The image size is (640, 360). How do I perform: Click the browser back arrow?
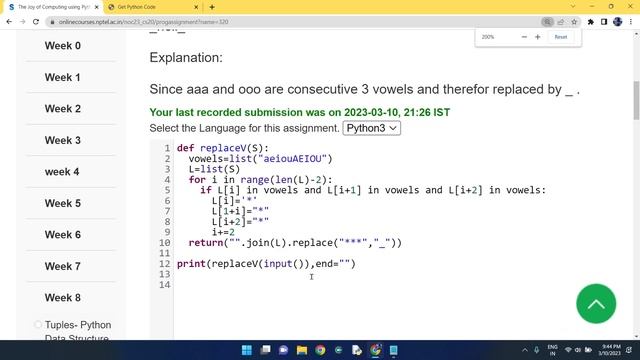click(x=9, y=22)
